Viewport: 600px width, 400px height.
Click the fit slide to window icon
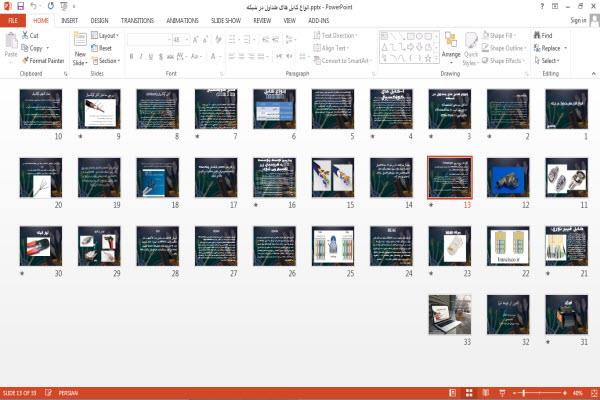(594, 393)
